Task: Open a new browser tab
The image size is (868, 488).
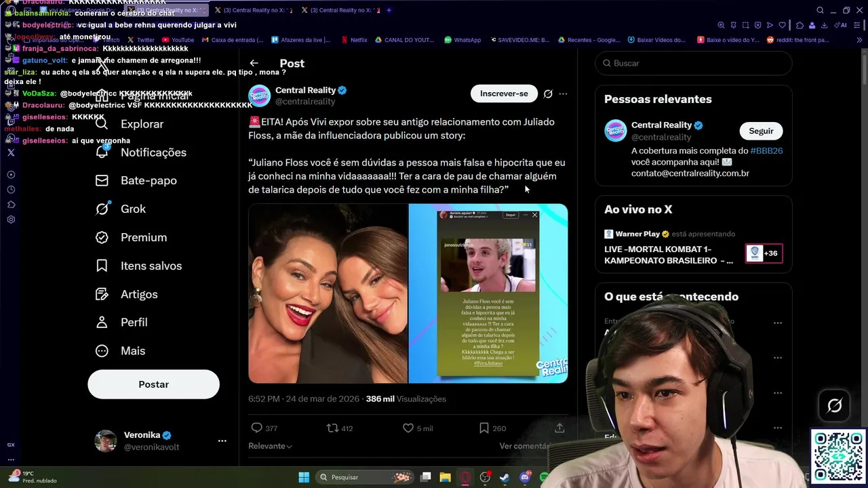Action: pos(389,10)
